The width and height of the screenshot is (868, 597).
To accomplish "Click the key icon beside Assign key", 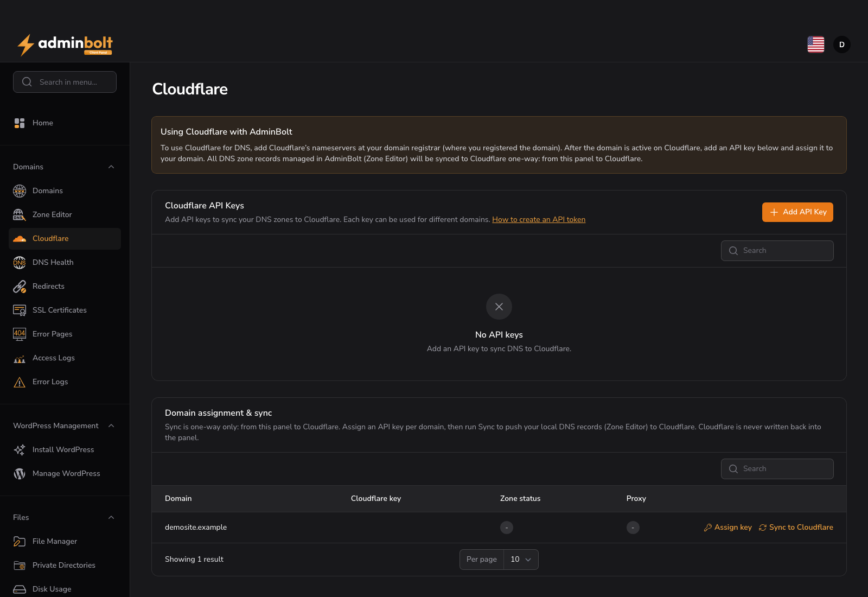I will coord(707,528).
